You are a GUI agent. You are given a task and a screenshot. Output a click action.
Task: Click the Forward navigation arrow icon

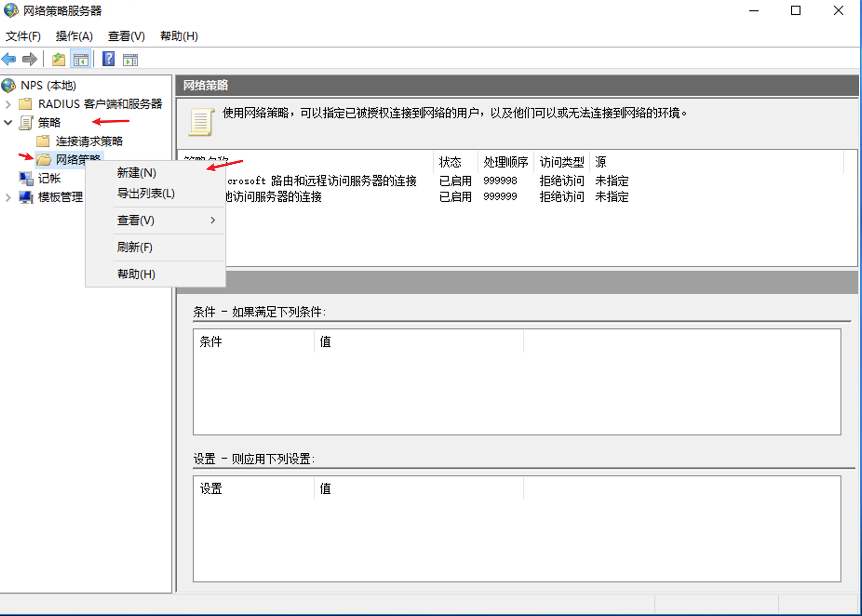(29, 59)
